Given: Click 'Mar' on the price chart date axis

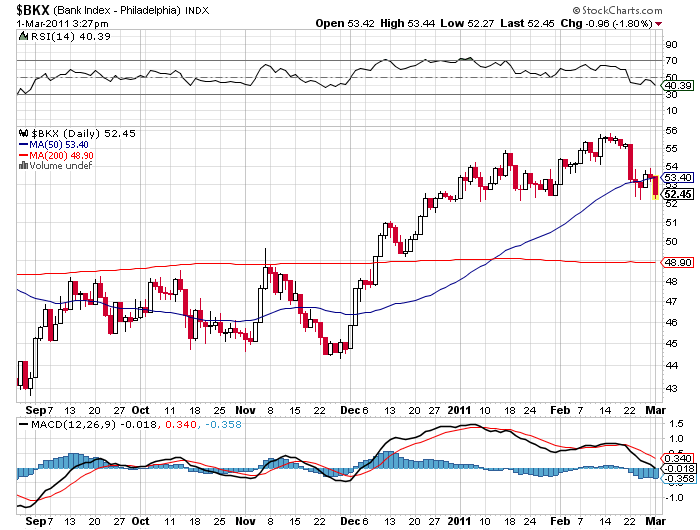Looking at the screenshot, I should click(x=656, y=410).
